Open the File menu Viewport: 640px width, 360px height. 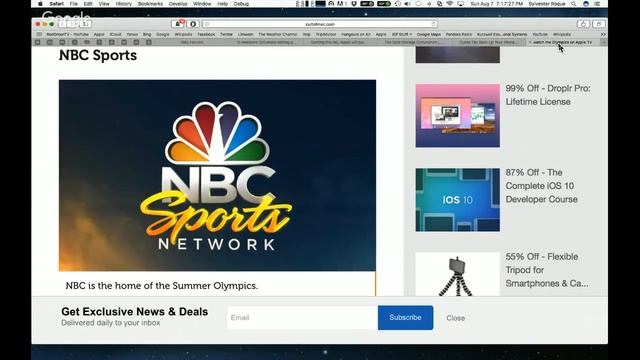[73, 4]
